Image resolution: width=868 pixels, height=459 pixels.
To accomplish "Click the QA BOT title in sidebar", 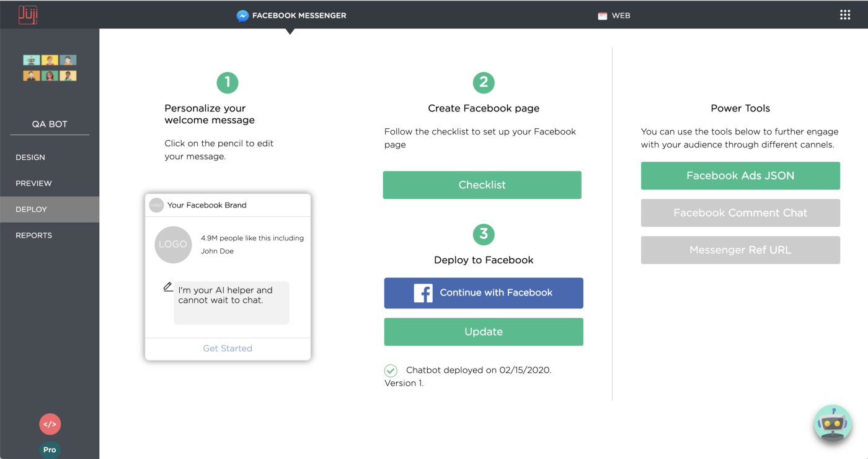I will pyautogui.click(x=50, y=124).
